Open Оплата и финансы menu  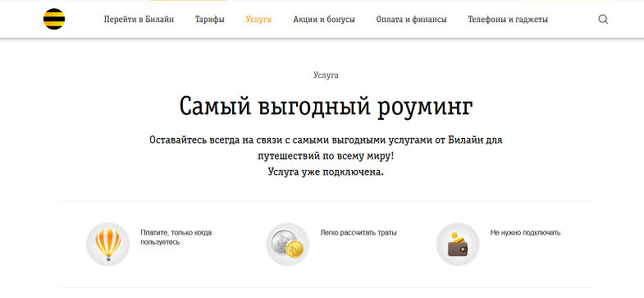click(x=412, y=20)
